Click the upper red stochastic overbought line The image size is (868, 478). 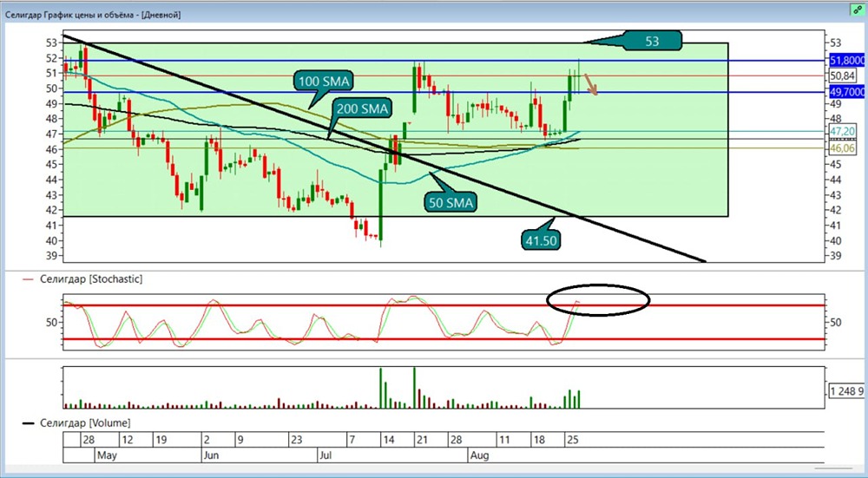(x=443, y=305)
